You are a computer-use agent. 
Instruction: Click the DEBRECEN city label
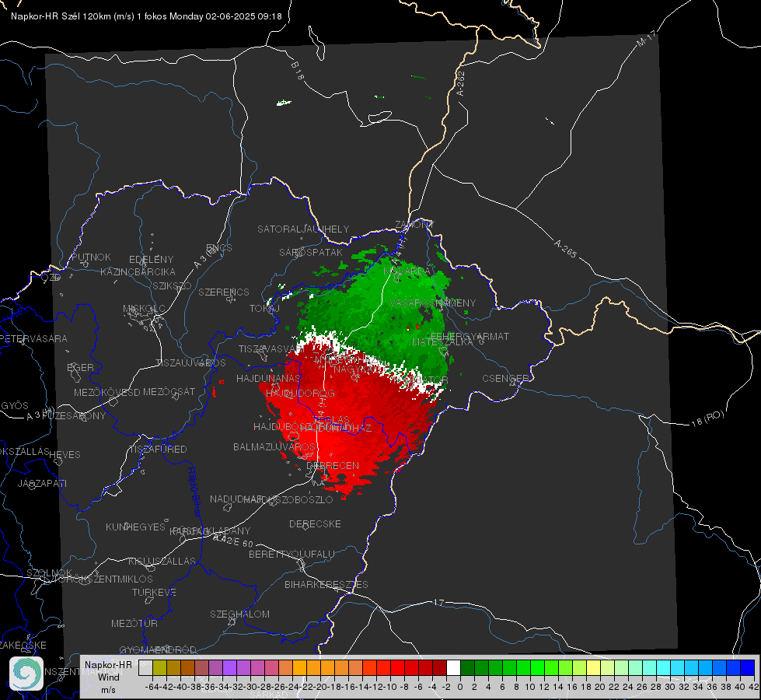pos(333,465)
